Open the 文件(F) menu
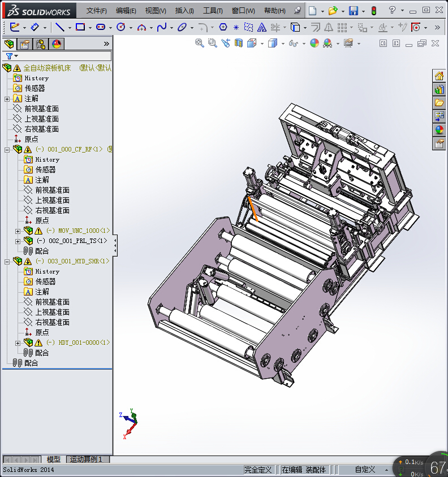 pos(96,11)
